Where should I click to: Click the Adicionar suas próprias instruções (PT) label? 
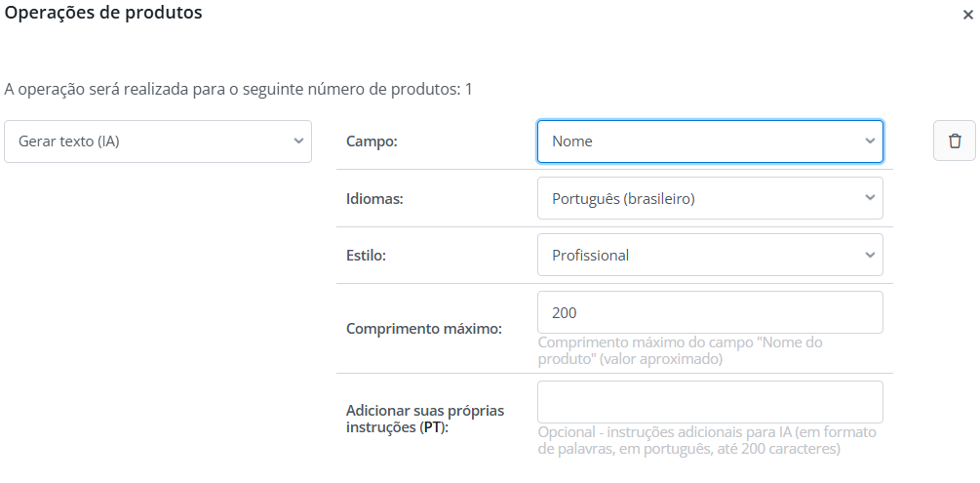425,419
